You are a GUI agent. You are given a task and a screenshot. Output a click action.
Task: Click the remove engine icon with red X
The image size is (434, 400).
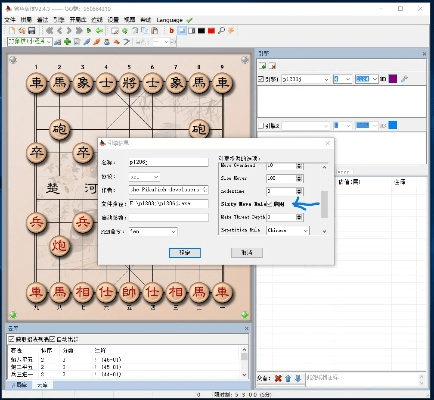[272, 66]
